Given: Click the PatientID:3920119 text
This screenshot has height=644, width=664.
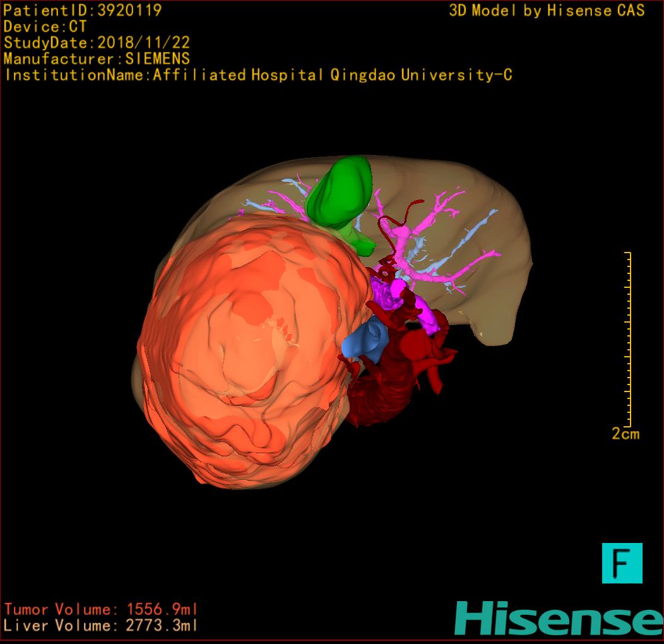Looking at the screenshot, I should [x=83, y=11].
